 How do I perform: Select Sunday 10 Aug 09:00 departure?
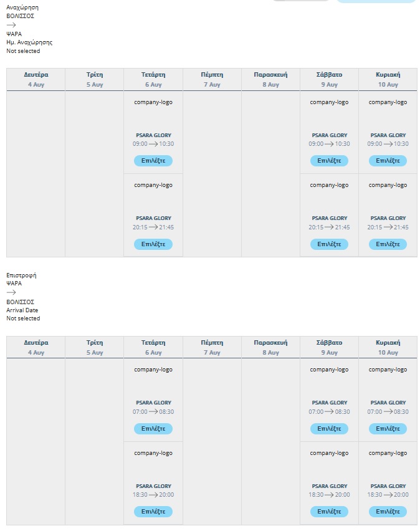coord(388,161)
